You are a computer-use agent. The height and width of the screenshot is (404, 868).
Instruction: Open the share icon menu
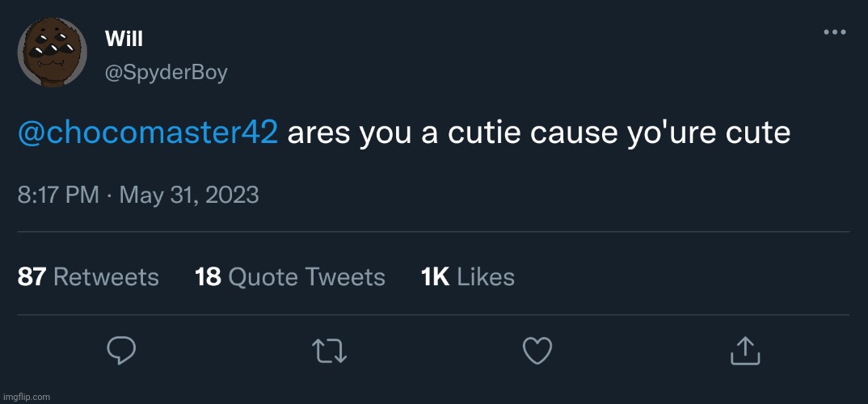pos(744,350)
